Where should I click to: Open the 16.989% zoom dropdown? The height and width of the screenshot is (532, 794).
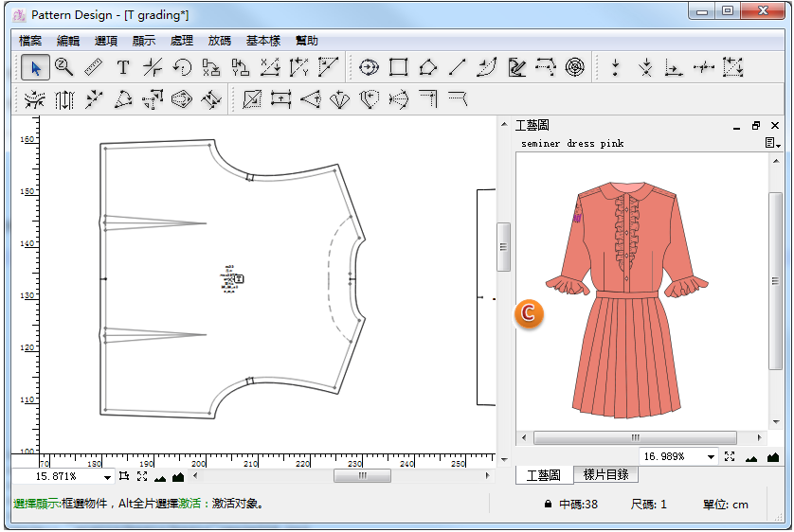711,457
